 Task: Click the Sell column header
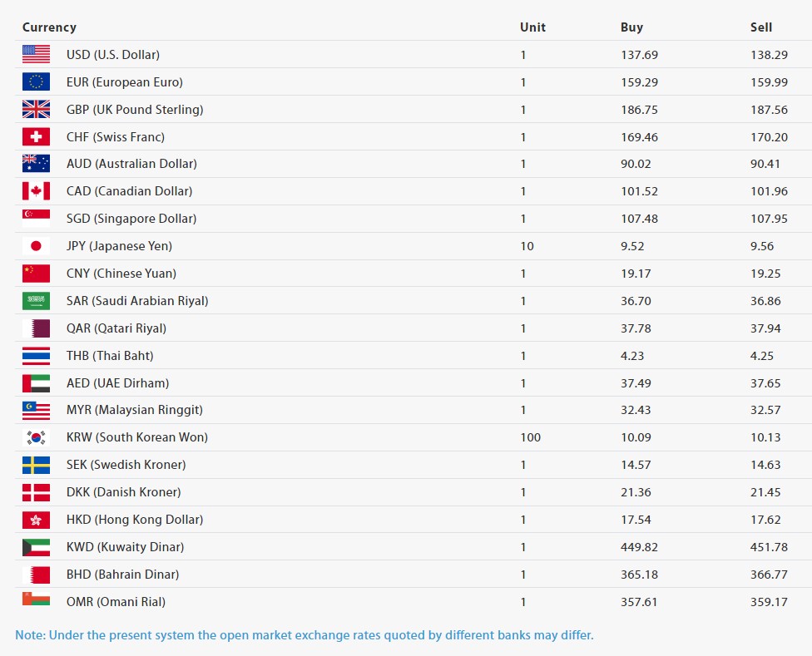pyautogui.click(x=760, y=27)
